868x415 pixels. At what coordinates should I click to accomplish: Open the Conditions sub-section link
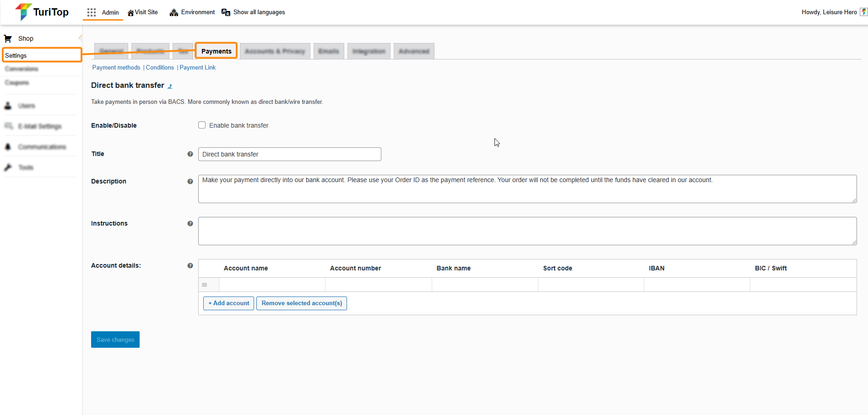(160, 68)
